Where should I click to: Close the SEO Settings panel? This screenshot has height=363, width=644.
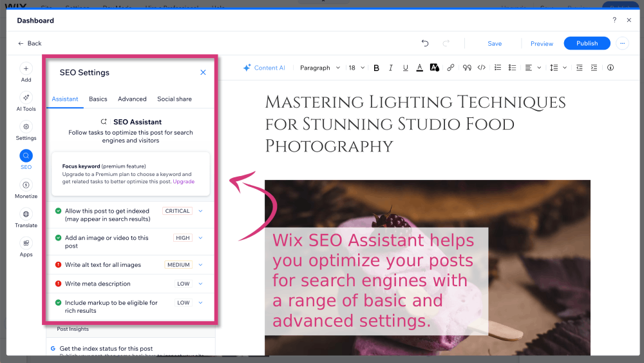(203, 72)
